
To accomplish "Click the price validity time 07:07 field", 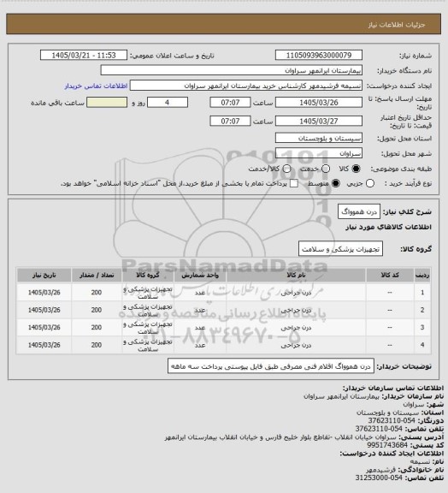I will coord(230,121).
